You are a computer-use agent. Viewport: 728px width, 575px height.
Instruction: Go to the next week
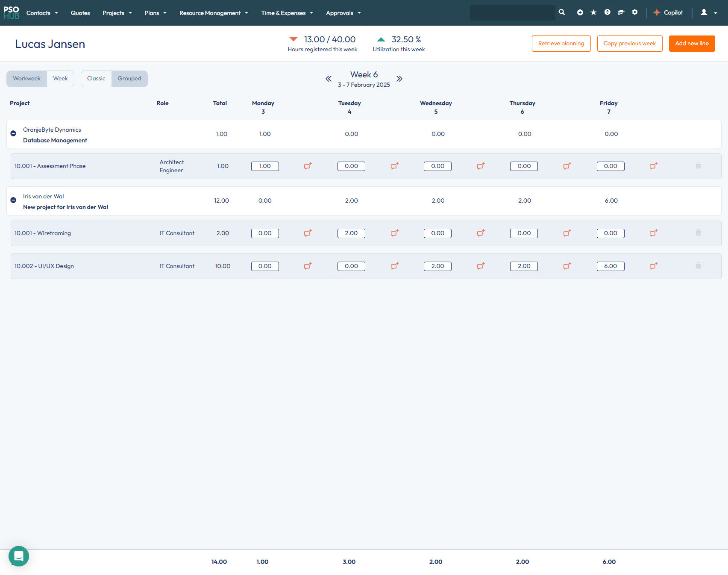tap(399, 79)
